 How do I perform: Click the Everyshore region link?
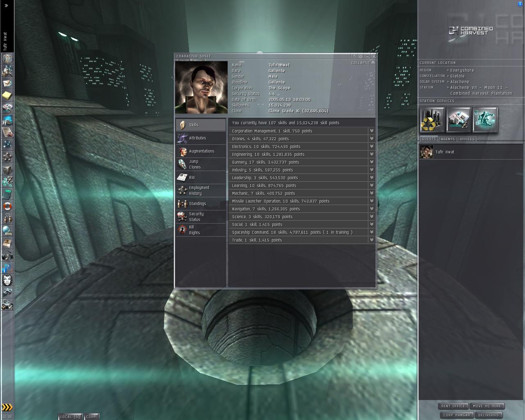point(462,70)
